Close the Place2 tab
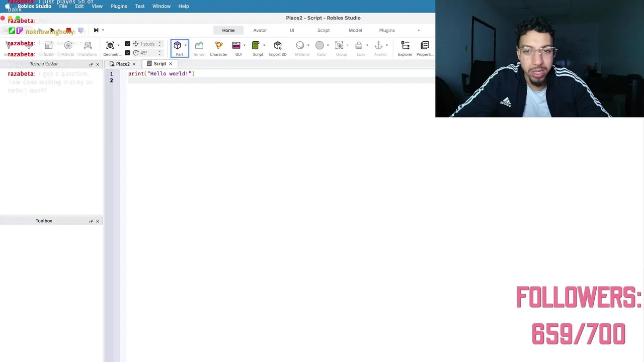The height and width of the screenshot is (362, 644). [x=134, y=64]
